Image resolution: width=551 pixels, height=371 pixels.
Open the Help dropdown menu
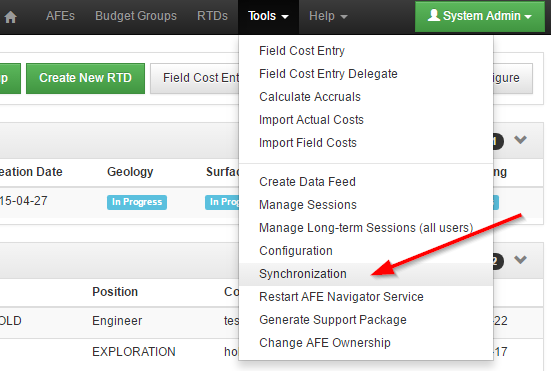(328, 16)
